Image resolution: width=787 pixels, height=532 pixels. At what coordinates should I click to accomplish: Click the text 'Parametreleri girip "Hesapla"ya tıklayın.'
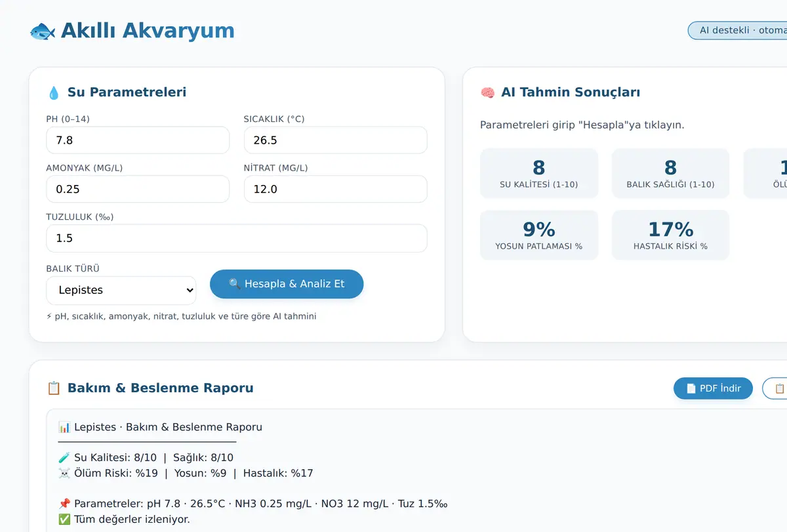click(582, 125)
